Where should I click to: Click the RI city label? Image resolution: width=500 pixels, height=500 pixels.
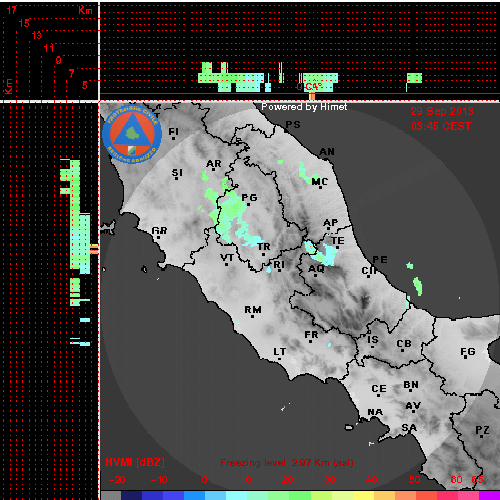pos(279,265)
